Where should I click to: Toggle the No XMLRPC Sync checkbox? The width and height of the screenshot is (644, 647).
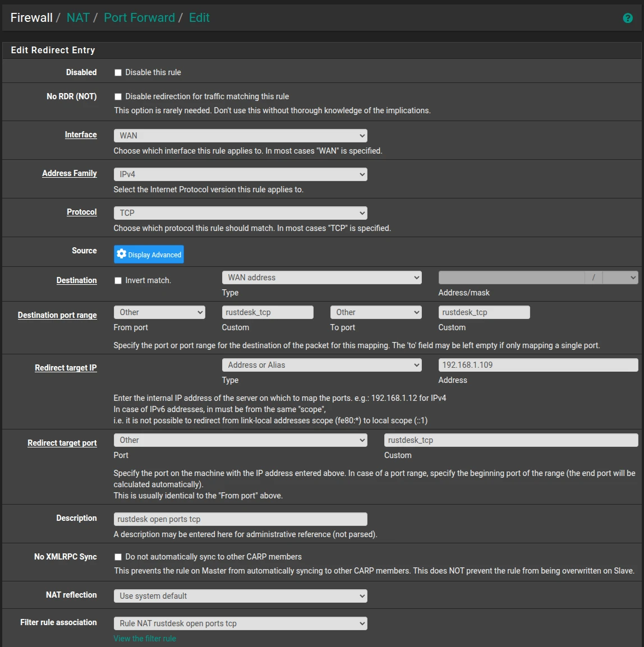click(x=118, y=557)
